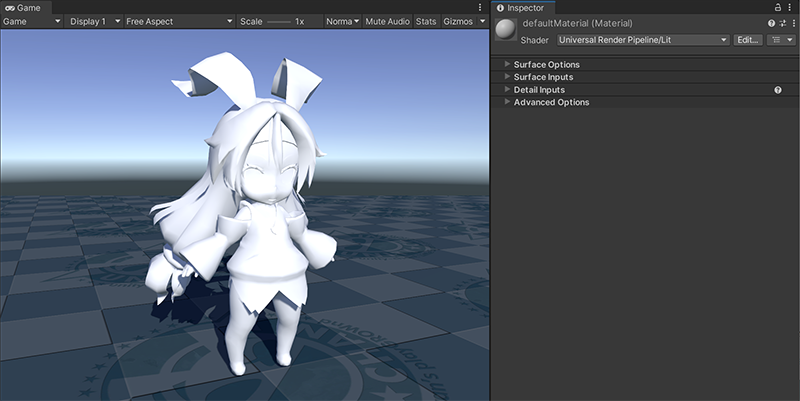800x401 pixels.
Task: Open the Free Aspect dropdown
Action: click(179, 21)
